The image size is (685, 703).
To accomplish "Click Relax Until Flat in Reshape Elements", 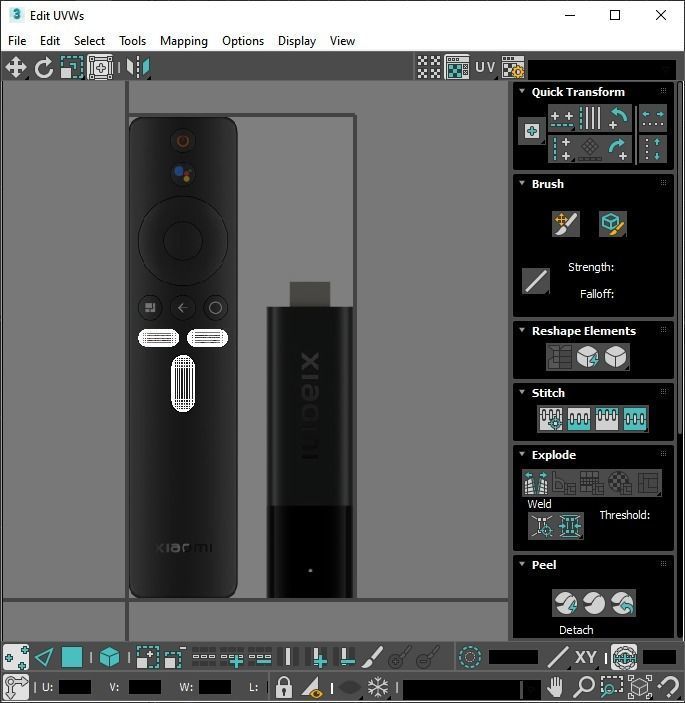I will tap(587, 357).
